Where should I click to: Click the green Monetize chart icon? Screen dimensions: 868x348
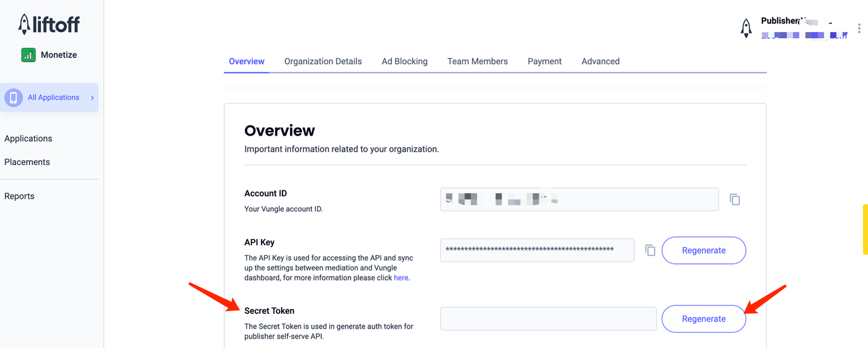(28, 55)
